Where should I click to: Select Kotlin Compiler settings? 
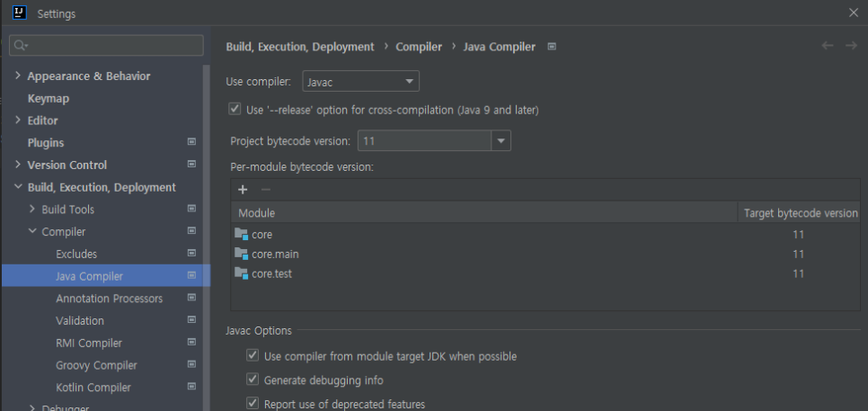[x=93, y=388]
